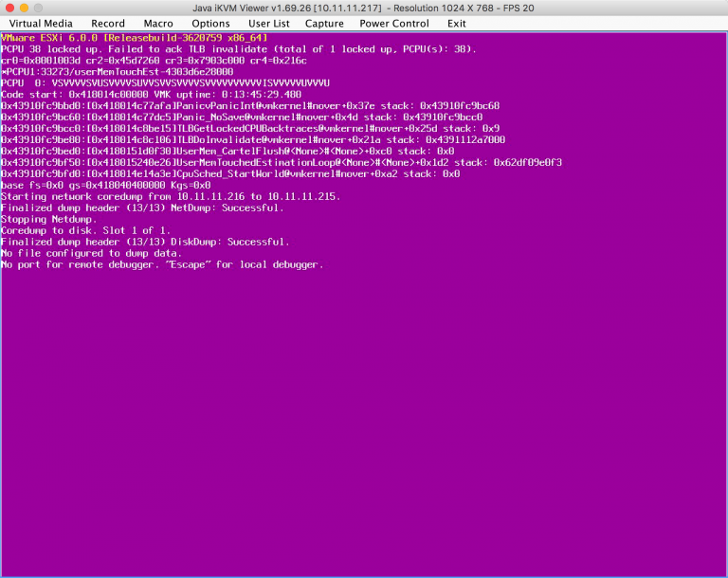Expand the Power Control menu
The width and height of the screenshot is (728, 578).
[x=394, y=23]
